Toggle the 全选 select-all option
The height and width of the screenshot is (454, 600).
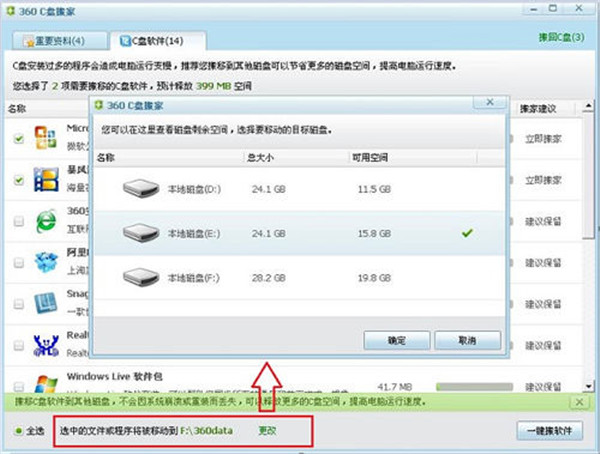[20, 431]
